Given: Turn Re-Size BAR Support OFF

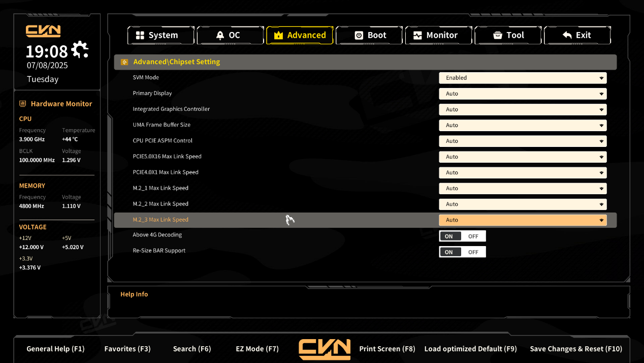Looking at the screenshot, I should (x=473, y=252).
